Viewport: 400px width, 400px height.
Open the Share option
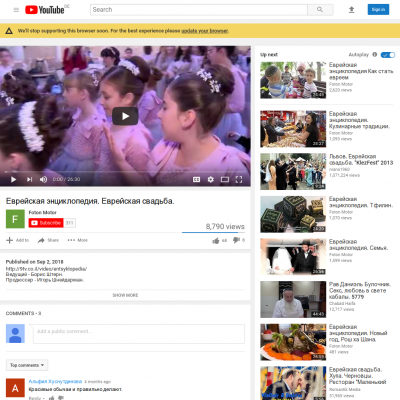pos(48,240)
